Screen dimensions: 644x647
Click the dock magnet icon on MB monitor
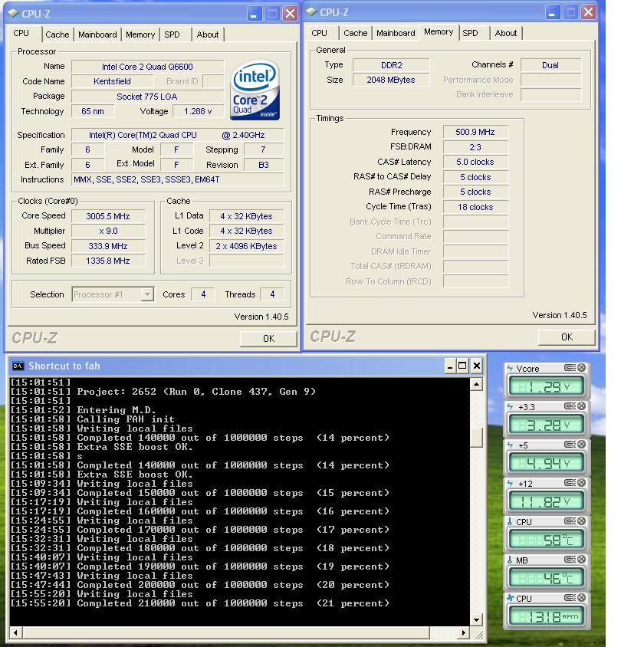coord(570,560)
